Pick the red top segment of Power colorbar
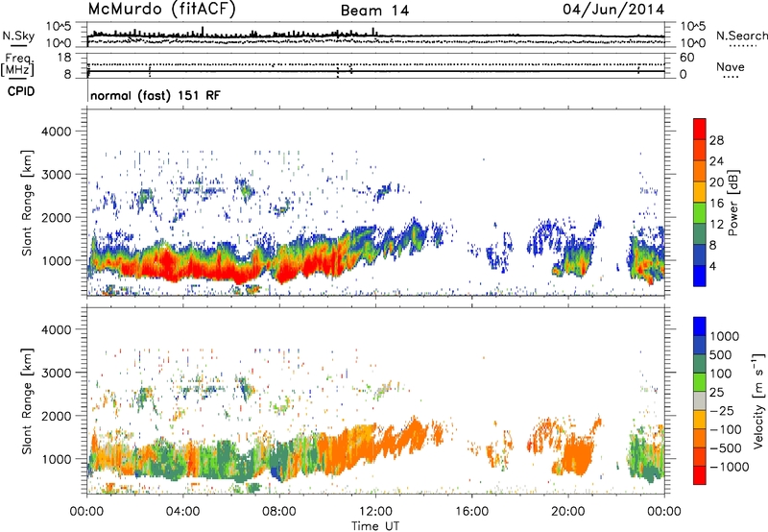 [700, 130]
